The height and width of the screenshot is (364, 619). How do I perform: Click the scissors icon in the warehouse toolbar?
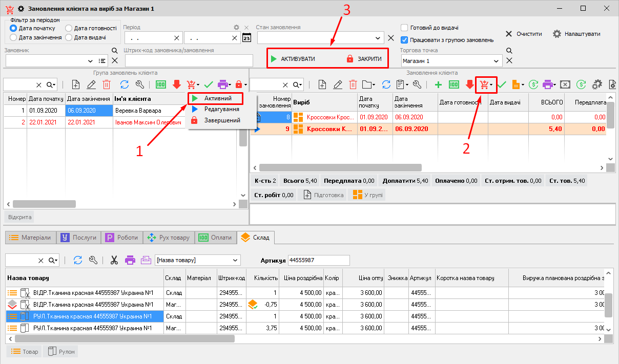click(x=114, y=260)
